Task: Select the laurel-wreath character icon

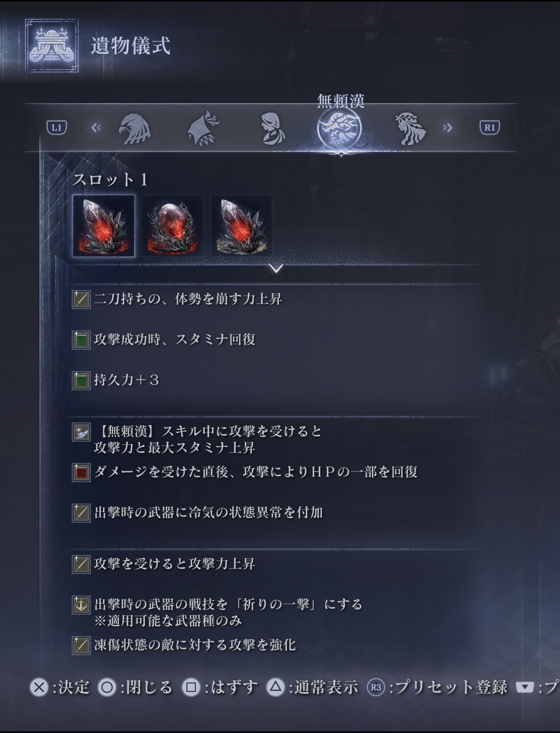Action: (410, 128)
